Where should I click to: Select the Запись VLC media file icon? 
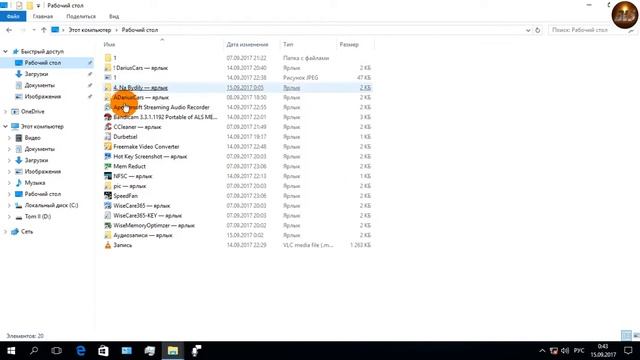[108, 245]
